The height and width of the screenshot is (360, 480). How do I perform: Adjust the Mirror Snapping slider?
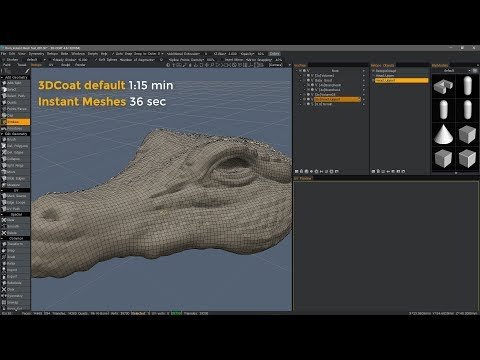(x=264, y=60)
